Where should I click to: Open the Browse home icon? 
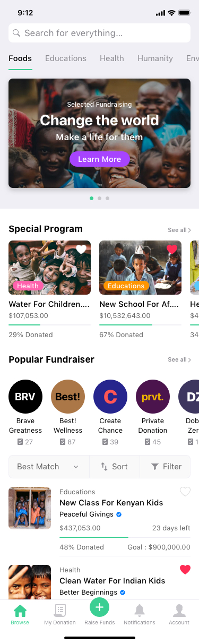coord(20,610)
